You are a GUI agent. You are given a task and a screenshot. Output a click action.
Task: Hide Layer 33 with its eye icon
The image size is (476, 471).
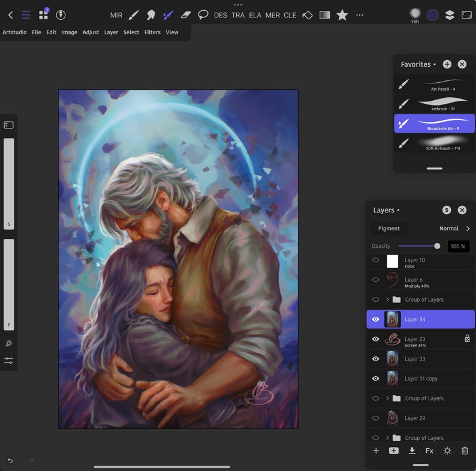[x=375, y=359]
